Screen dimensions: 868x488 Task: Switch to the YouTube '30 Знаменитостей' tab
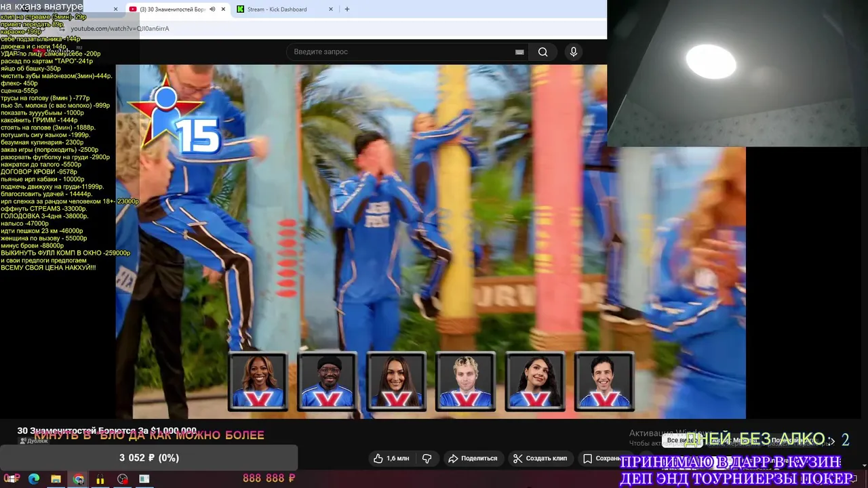[172, 9]
